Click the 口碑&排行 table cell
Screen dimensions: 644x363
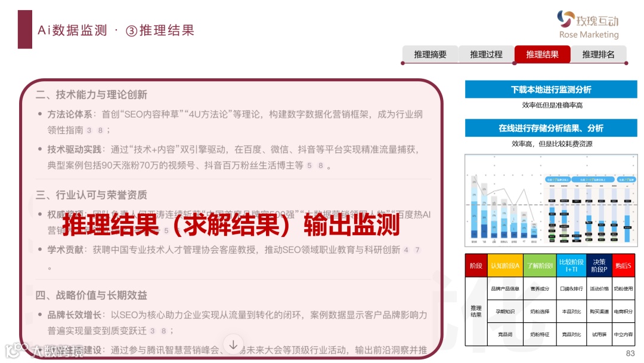571,288
